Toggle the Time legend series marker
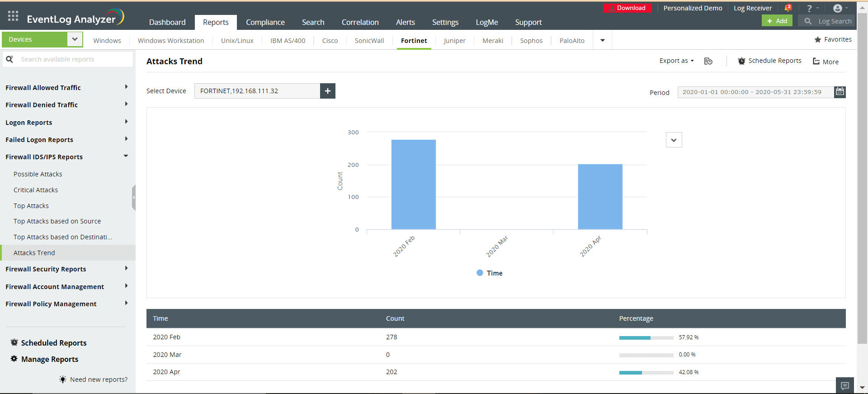This screenshot has height=394, width=868. (480, 273)
